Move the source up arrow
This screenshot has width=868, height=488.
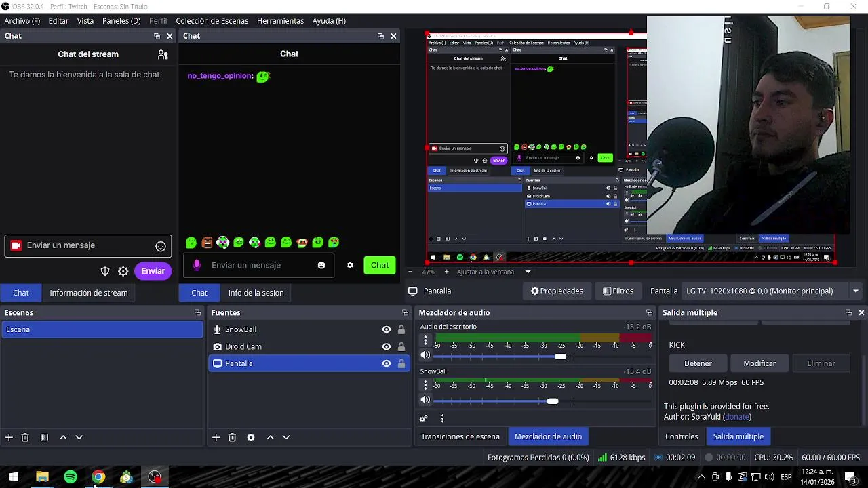click(x=270, y=437)
